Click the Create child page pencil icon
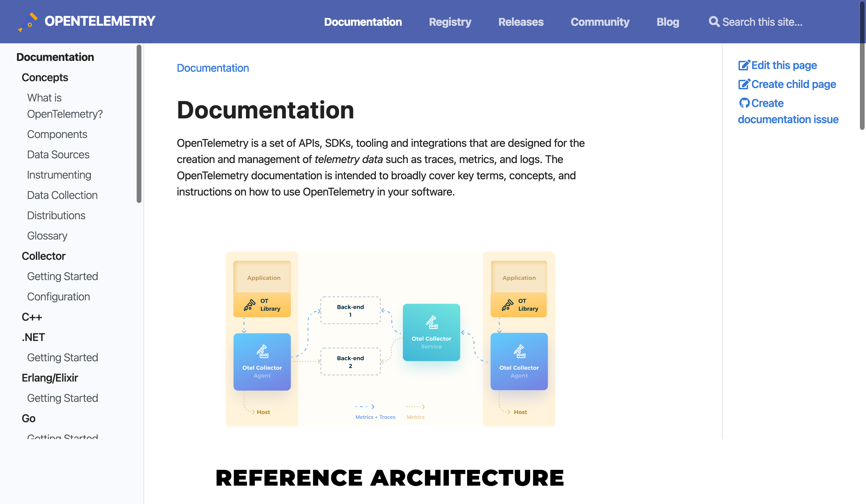866x504 pixels. pyautogui.click(x=744, y=84)
